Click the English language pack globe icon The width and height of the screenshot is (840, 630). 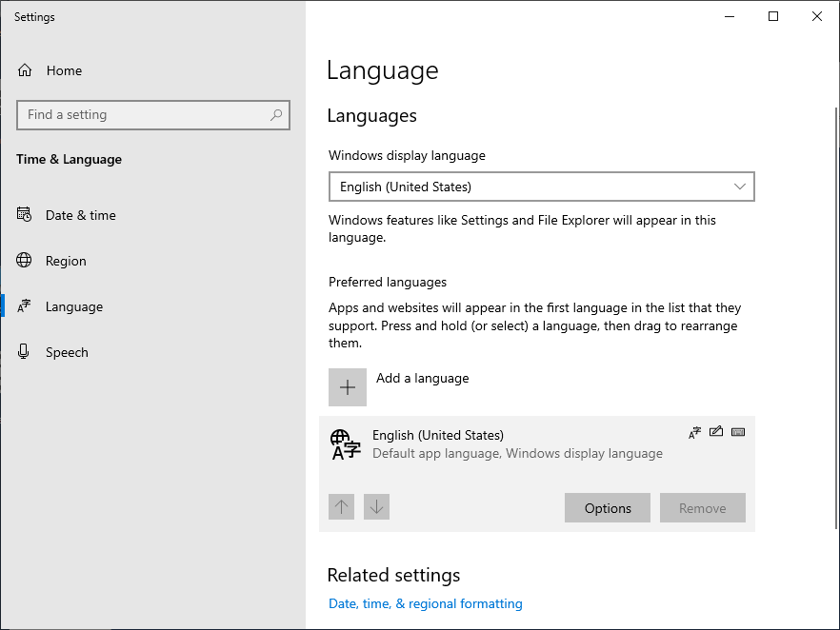tap(346, 444)
